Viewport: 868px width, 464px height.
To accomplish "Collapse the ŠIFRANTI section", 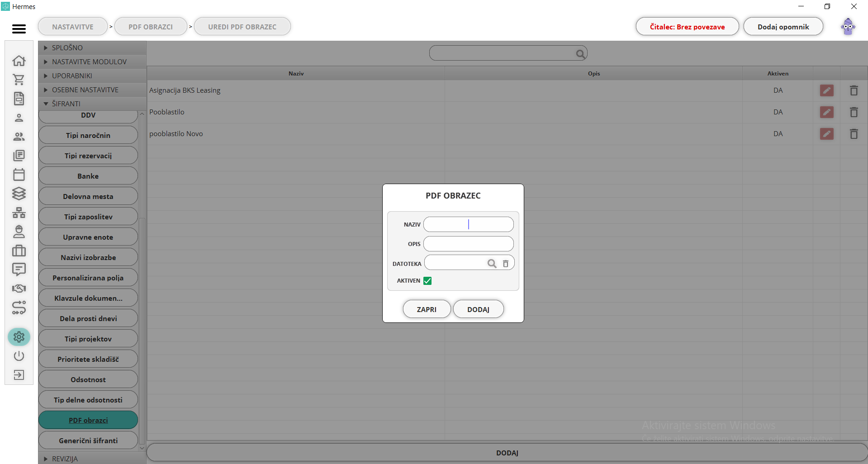I will pyautogui.click(x=92, y=104).
